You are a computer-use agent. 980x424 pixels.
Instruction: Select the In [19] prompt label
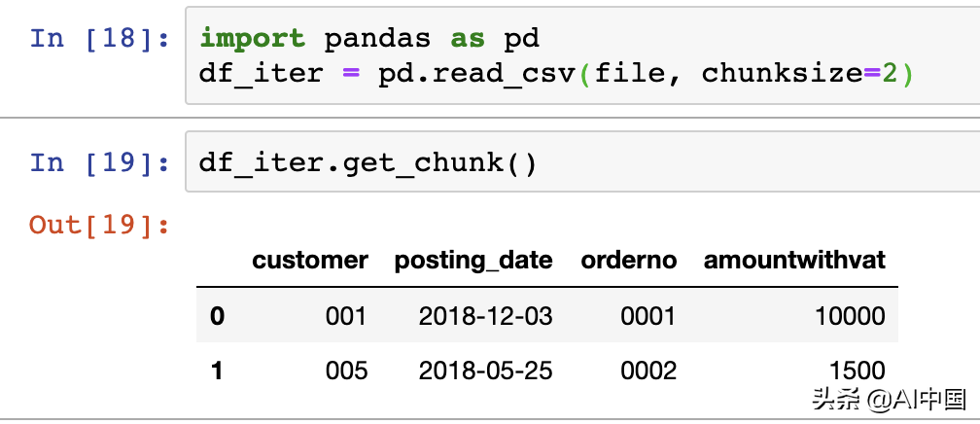(x=100, y=162)
